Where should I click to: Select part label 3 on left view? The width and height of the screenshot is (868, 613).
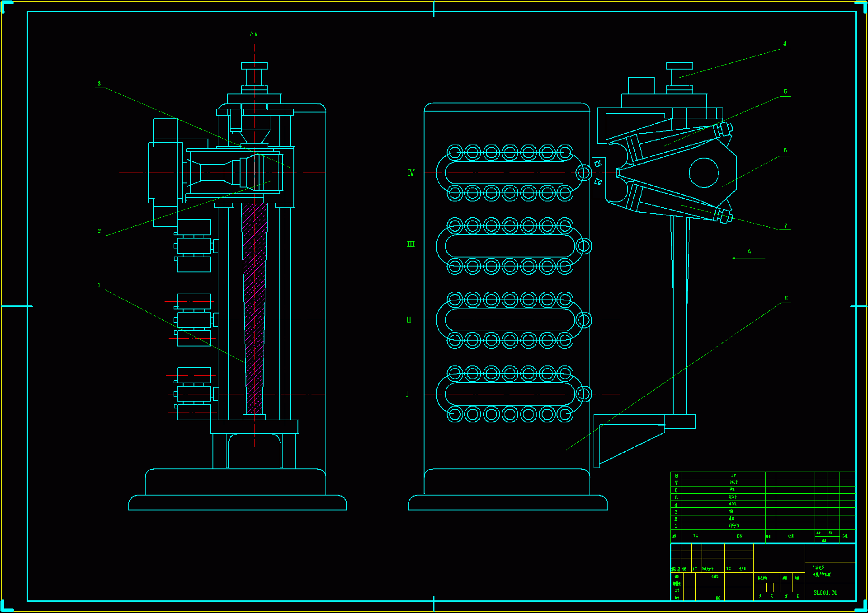pos(99,84)
